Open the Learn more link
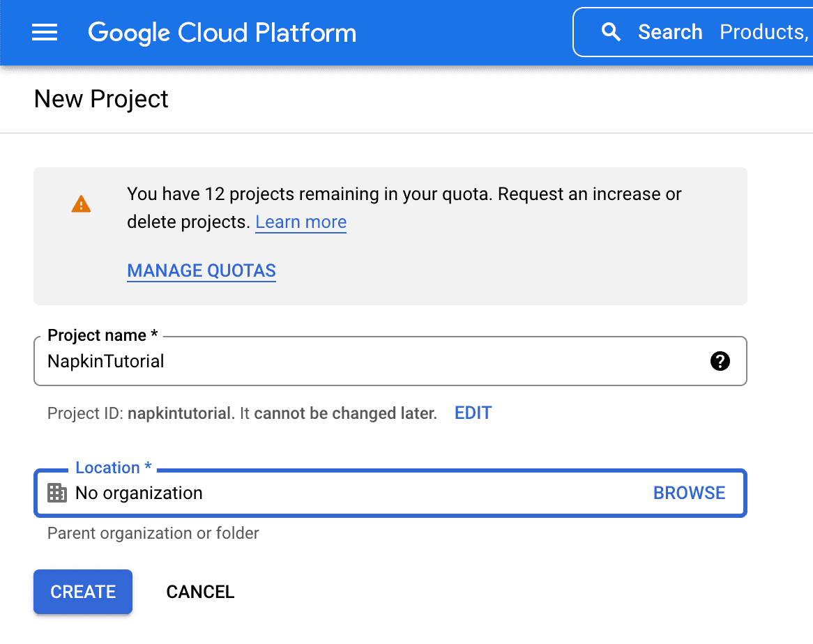Viewport: 813px width, 644px height. pyautogui.click(x=301, y=222)
